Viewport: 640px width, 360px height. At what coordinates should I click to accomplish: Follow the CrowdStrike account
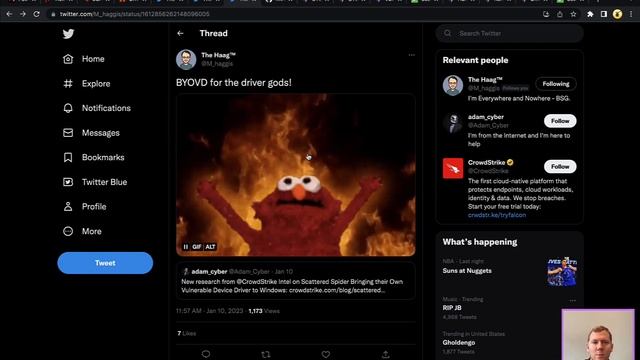560,167
